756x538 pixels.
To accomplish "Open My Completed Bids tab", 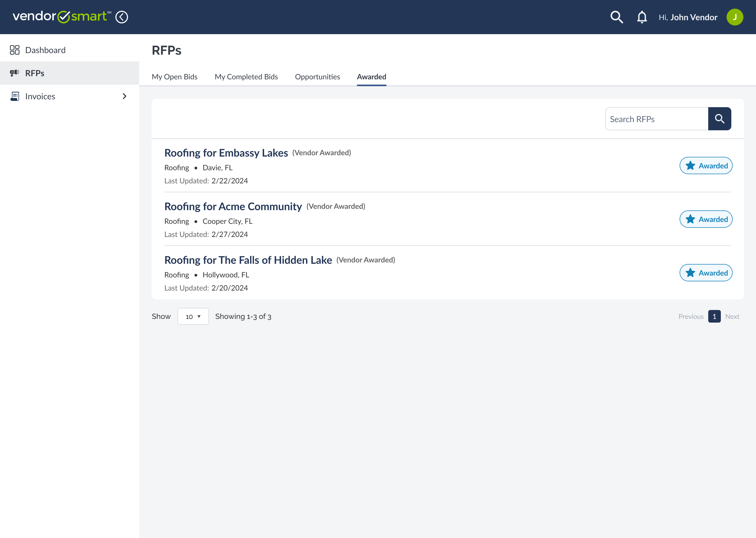I will pos(246,77).
